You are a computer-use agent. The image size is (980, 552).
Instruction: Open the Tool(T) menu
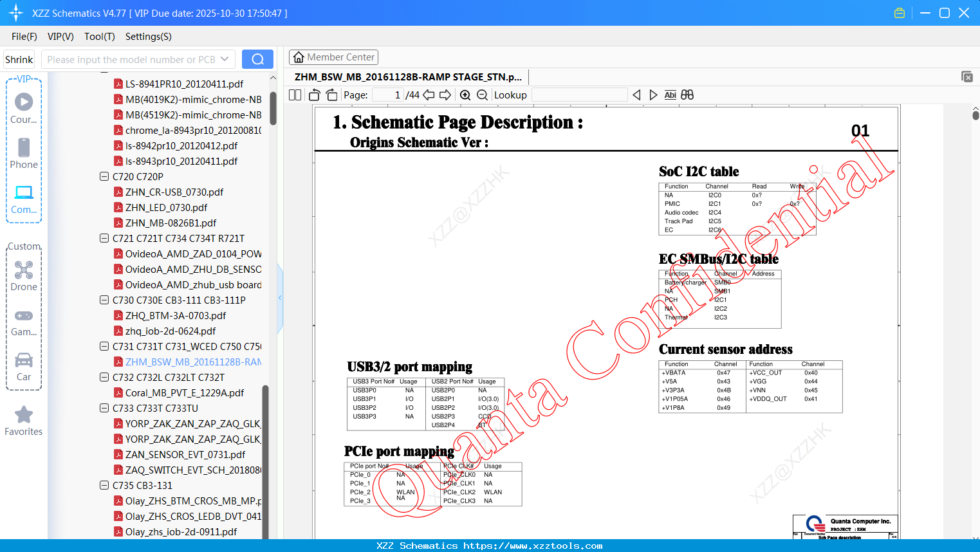click(100, 37)
